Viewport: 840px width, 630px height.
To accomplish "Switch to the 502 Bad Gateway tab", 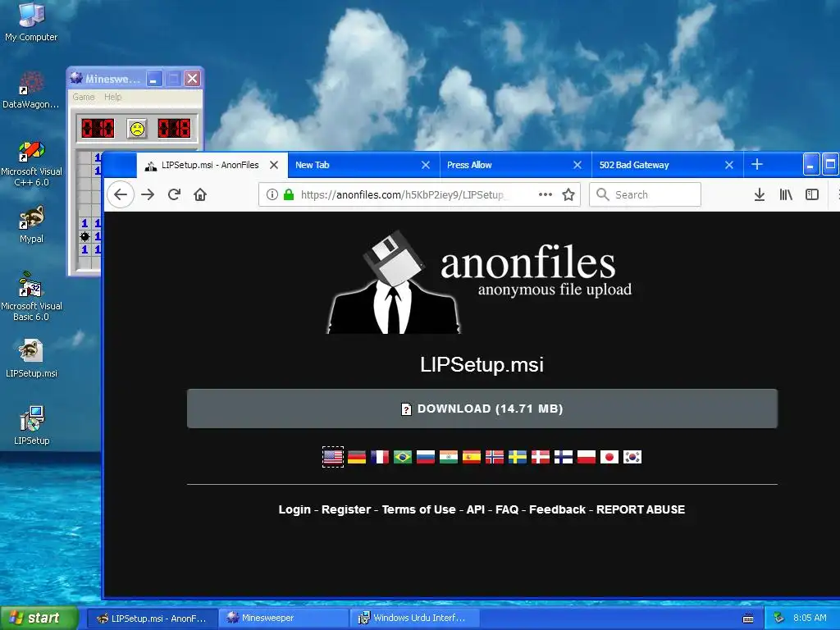I will 658,165.
